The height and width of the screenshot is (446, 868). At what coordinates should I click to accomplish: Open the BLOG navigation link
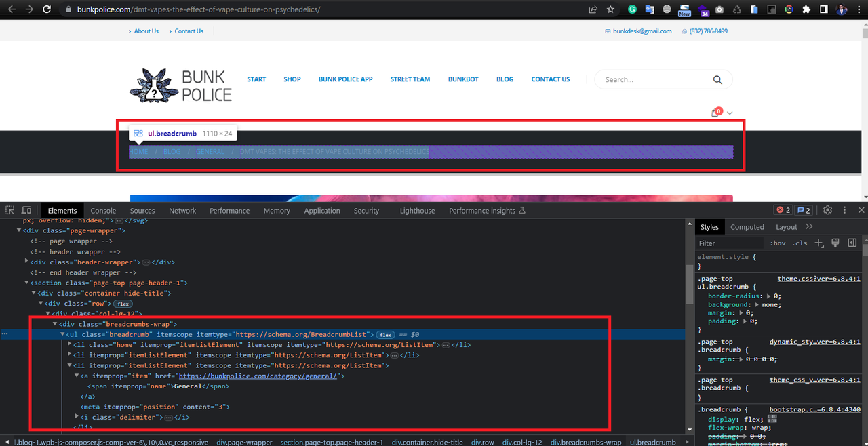505,79
